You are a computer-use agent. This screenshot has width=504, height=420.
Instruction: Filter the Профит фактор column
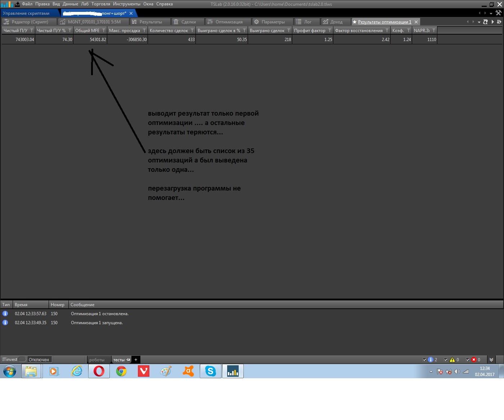click(330, 31)
